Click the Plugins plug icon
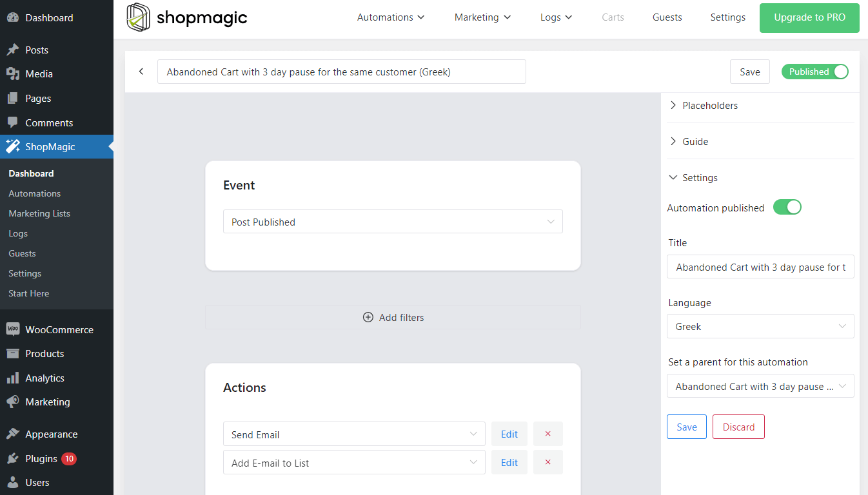Screen dimensions: 868x495 coord(13,459)
